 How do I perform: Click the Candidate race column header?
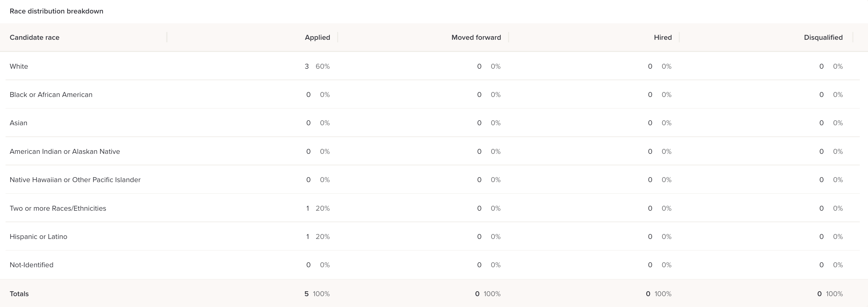point(34,37)
